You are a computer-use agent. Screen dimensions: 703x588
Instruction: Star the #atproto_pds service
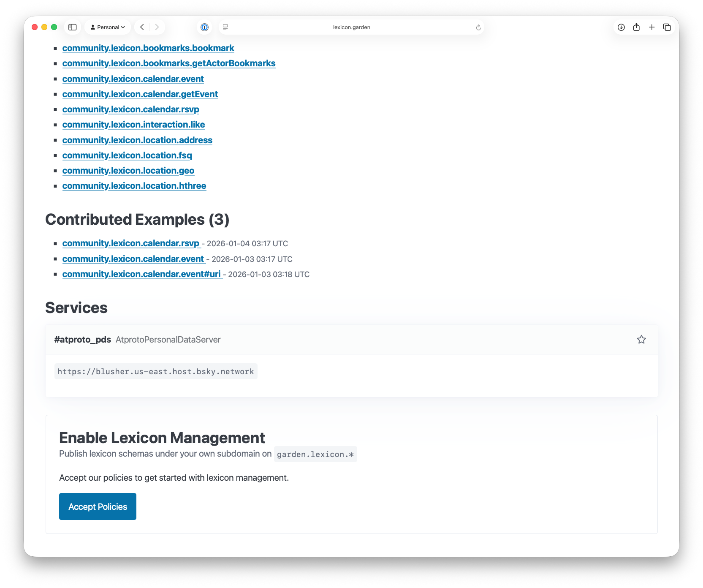[641, 340]
